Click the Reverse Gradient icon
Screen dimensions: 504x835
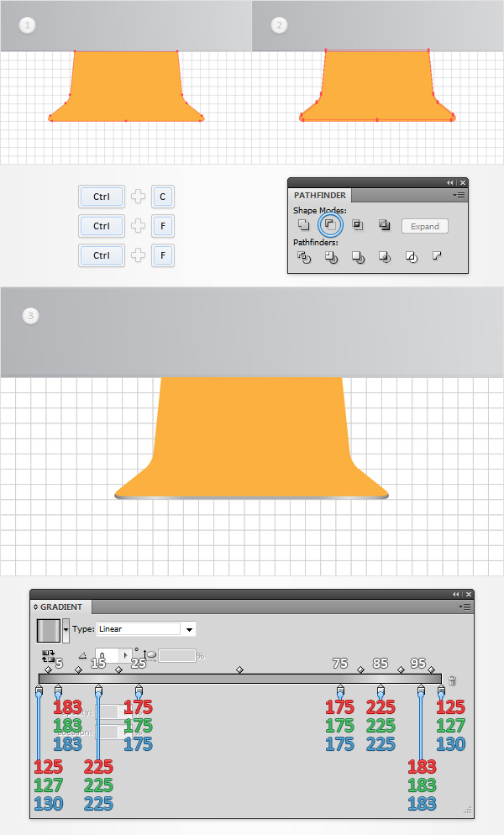tap(48, 655)
